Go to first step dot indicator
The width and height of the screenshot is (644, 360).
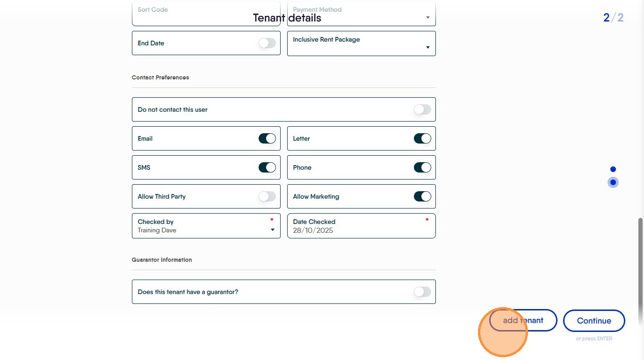point(613,169)
